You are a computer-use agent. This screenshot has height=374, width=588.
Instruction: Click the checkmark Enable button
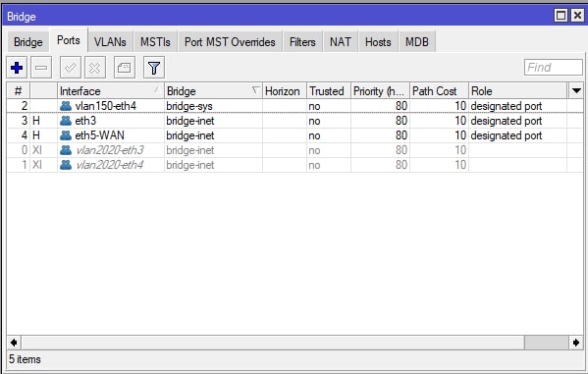point(71,68)
